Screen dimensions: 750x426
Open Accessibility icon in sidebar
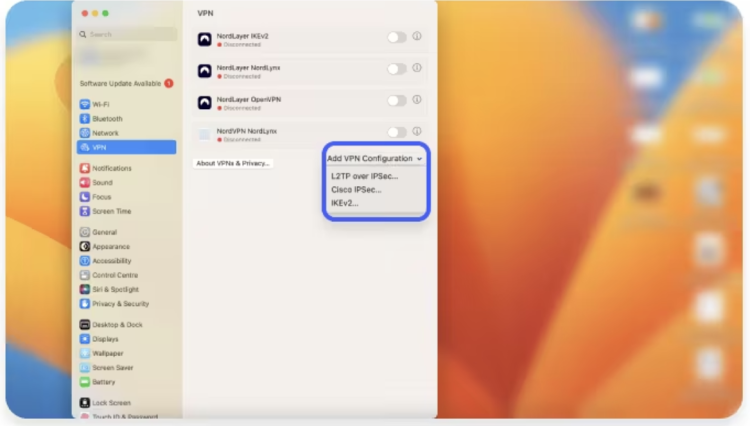(85, 261)
